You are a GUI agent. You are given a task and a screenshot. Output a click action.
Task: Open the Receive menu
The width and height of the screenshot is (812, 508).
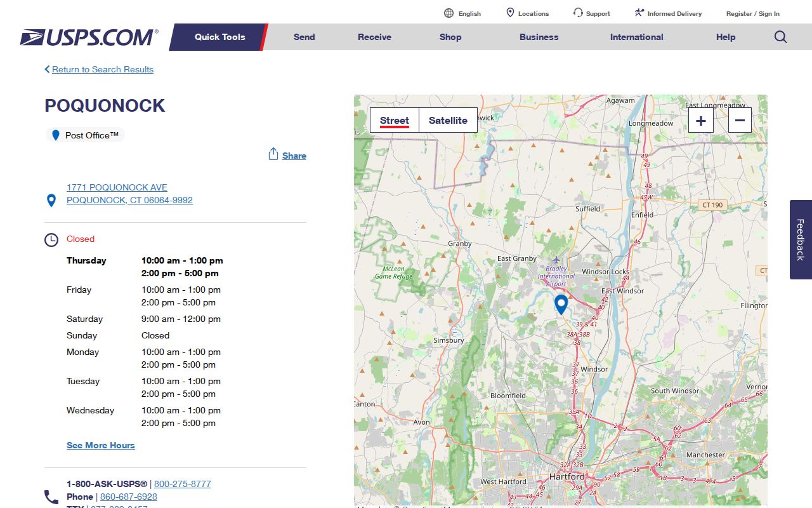[x=374, y=37]
